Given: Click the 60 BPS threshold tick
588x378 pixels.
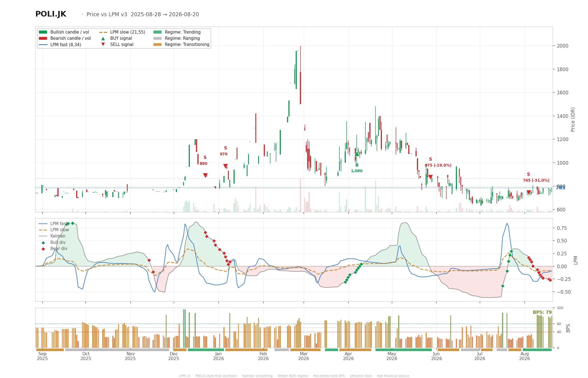Looking at the screenshot, I should (x=559, y=324).
